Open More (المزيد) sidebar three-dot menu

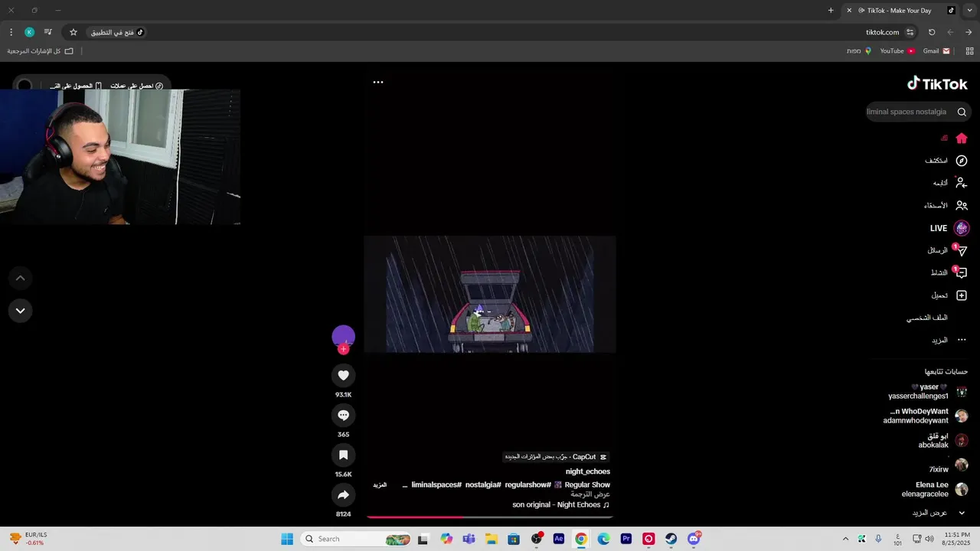[949, 340]
